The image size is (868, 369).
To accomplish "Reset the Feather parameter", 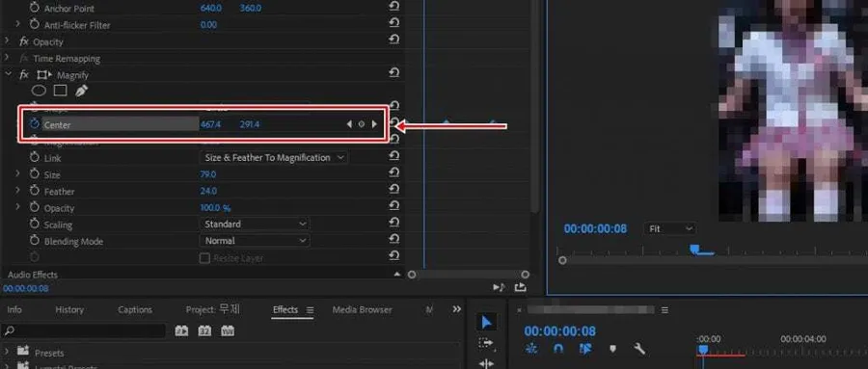I will tap(393, 189).
